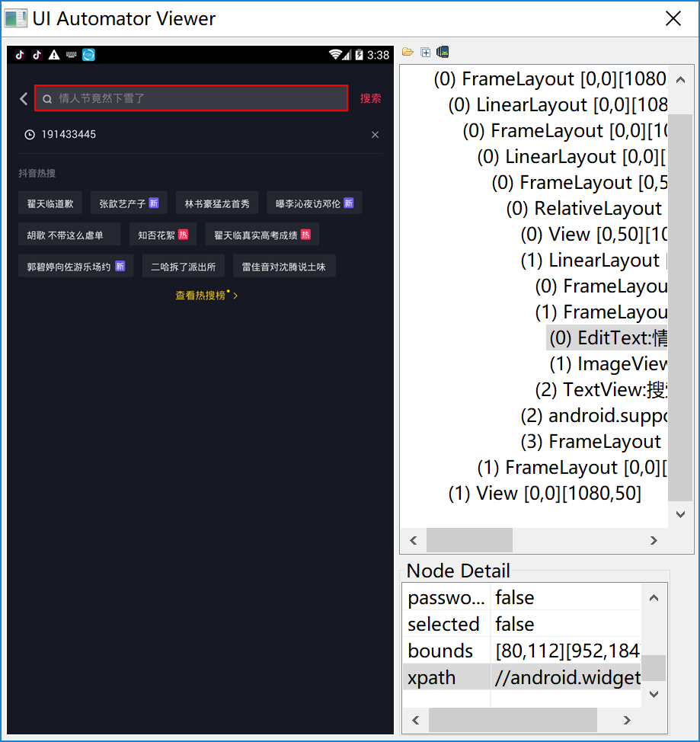Click right arrow of hierarchy tree horizontal scrollbar
700x742 pixels.
pyautogui.click(x=654, y=540)
